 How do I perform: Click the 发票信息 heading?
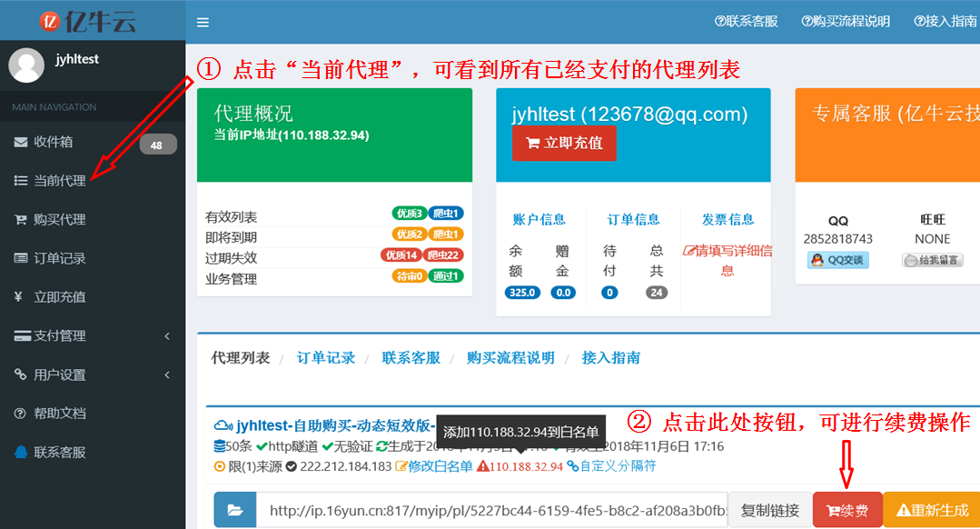point(728,219)
